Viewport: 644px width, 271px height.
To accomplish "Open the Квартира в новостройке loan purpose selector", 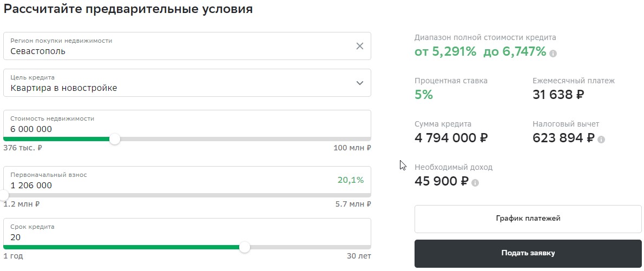I will (187, 83).
